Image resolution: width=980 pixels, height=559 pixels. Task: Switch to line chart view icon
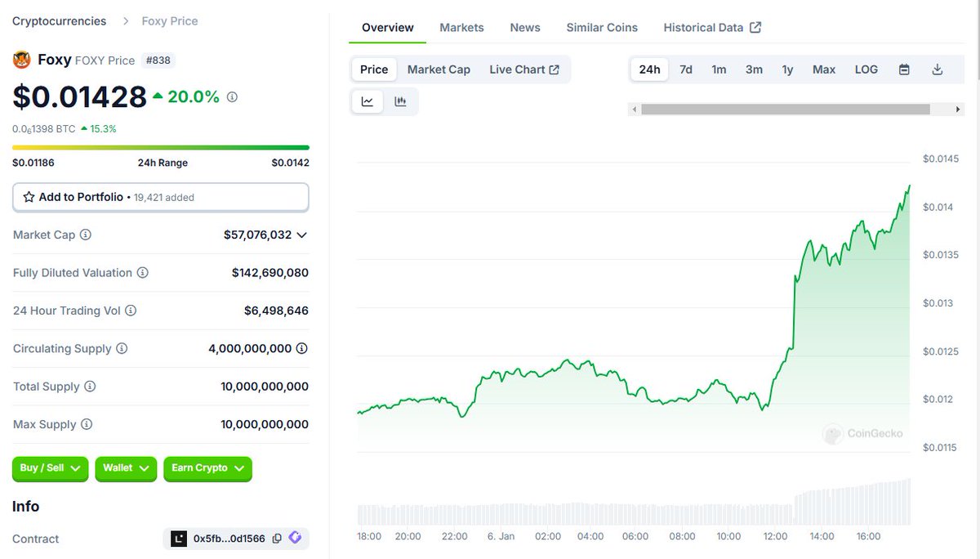(x=367, y=101)
